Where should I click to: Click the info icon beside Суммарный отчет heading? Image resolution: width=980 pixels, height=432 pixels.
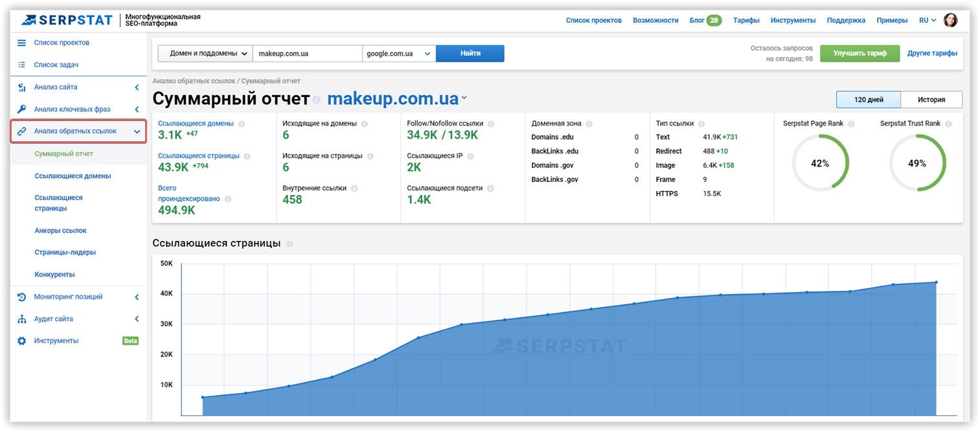pyautogui.click(x=317, y=100)
